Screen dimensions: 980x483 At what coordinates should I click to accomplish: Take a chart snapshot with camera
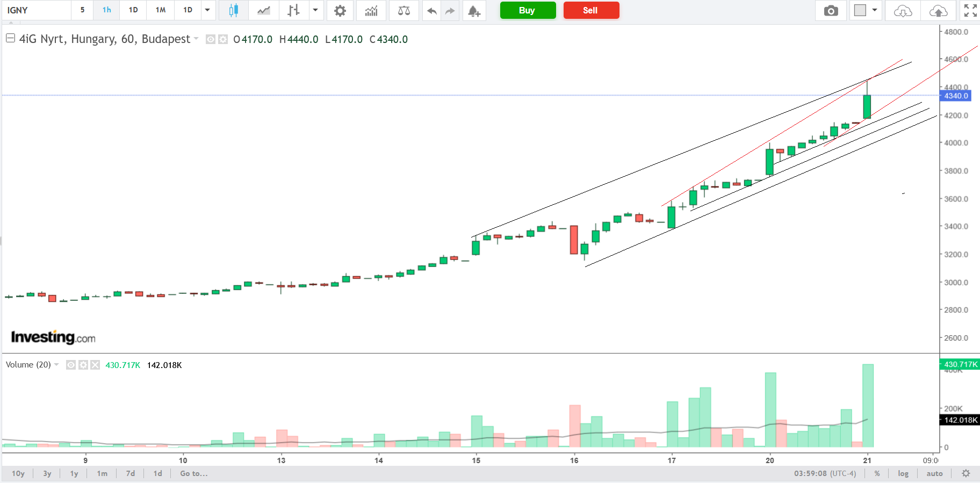point(831,10)
